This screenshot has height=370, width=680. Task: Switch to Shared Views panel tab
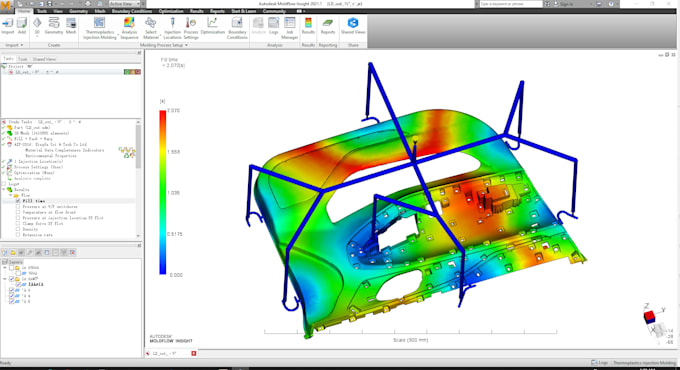(44, 59)
